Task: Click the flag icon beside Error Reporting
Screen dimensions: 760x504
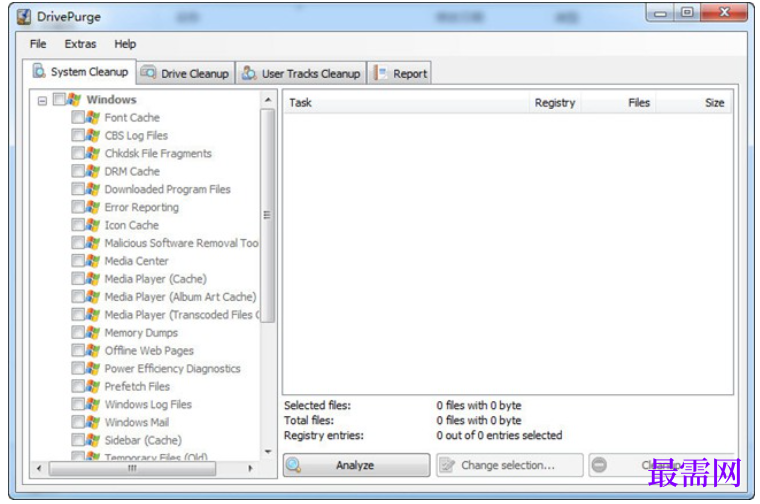Action: point(93,207)
